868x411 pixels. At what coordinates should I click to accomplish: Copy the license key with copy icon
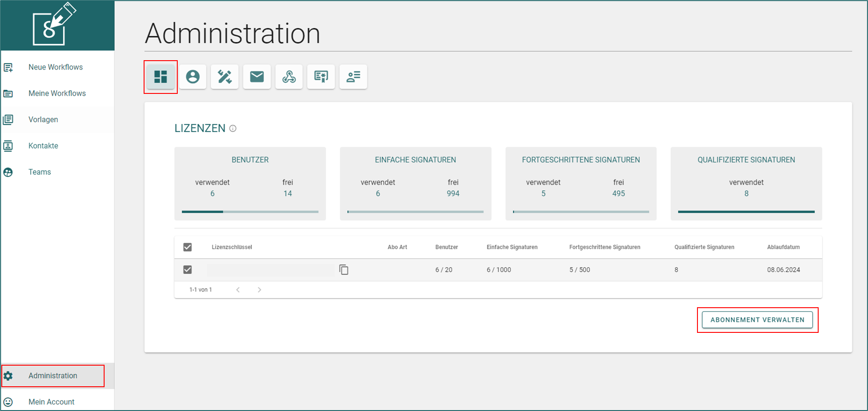[344, 270]
